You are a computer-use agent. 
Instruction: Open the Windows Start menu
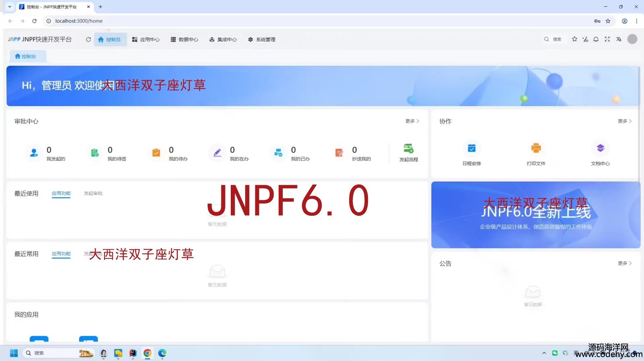point(14,353)
